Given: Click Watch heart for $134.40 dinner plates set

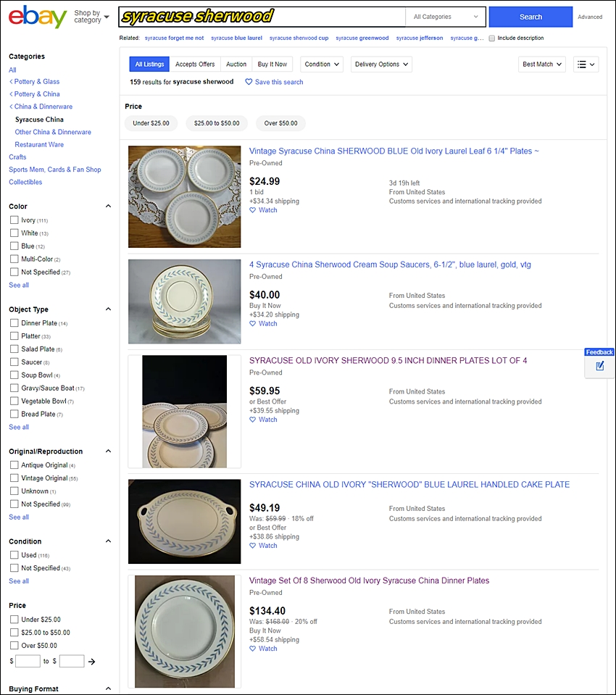Looking at the screenshot, I should click(x=253, y=649).
